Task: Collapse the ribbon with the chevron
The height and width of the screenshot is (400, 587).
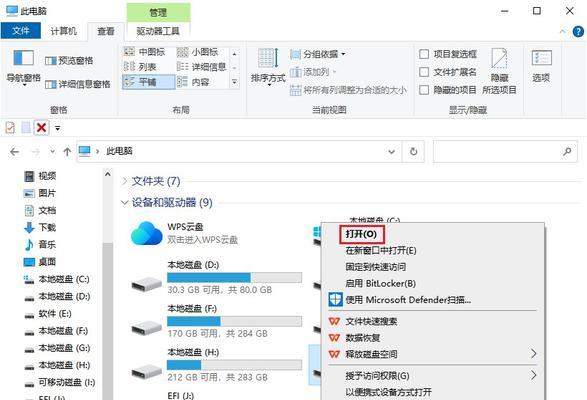Action: coord(562,32)
